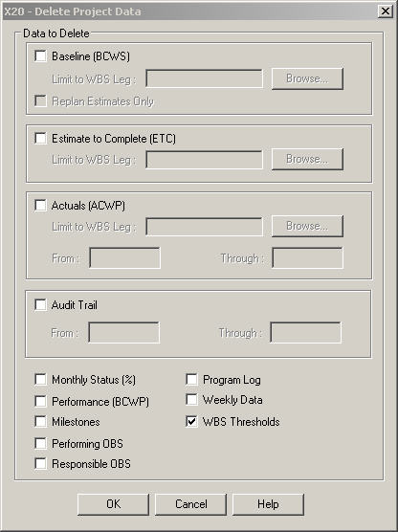Tick the Performing OBS checkbox
The height and width of the screenshot is (532, 398).
(x=40, y=443)
